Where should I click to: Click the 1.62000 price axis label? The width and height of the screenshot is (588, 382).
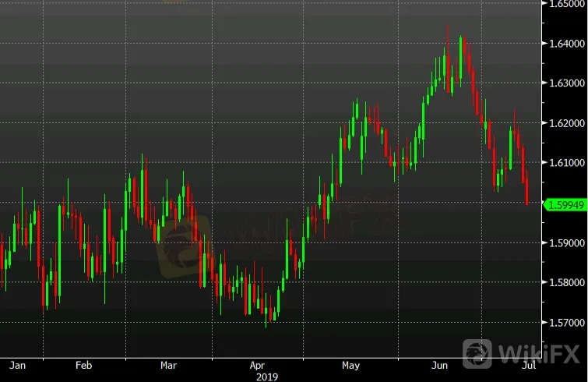[567, 123]
